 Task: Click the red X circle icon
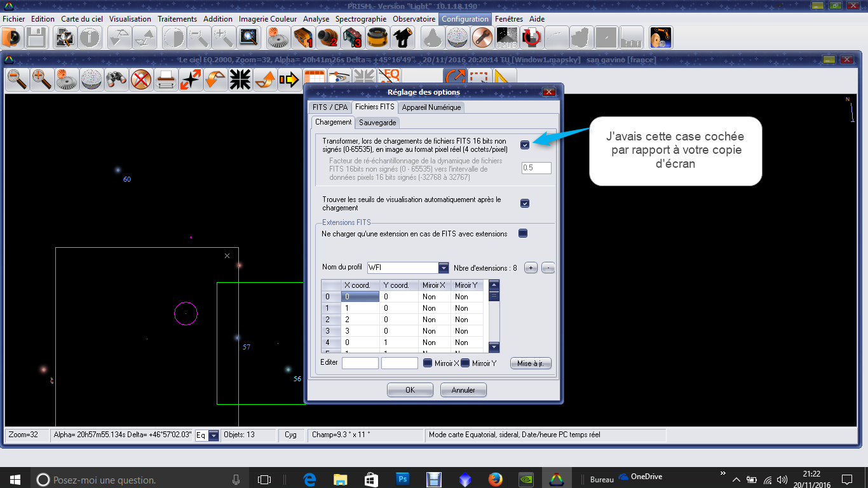[140, 80]
